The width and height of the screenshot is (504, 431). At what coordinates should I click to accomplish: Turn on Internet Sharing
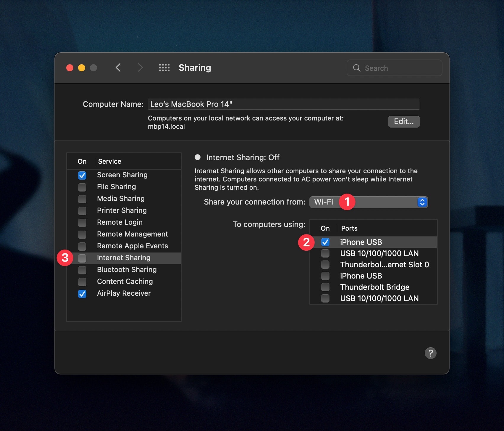click(82, 258)
